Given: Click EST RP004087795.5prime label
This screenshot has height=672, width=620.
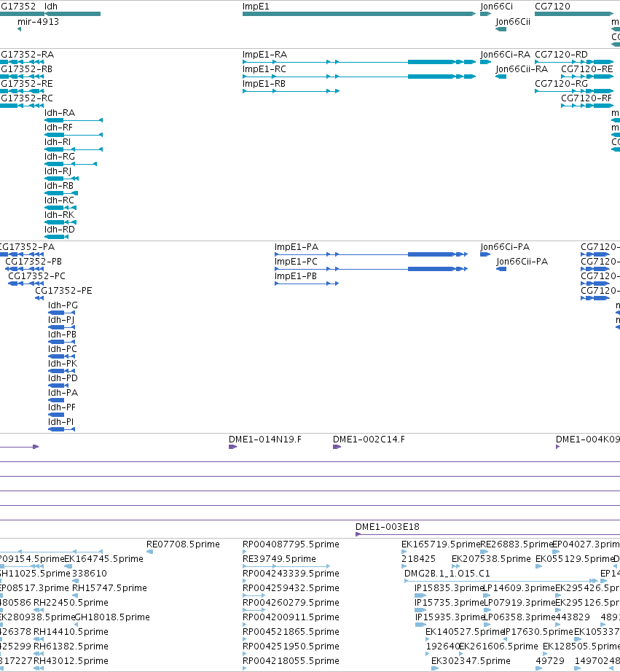Looking at the screenshot, I should [291, 544].
